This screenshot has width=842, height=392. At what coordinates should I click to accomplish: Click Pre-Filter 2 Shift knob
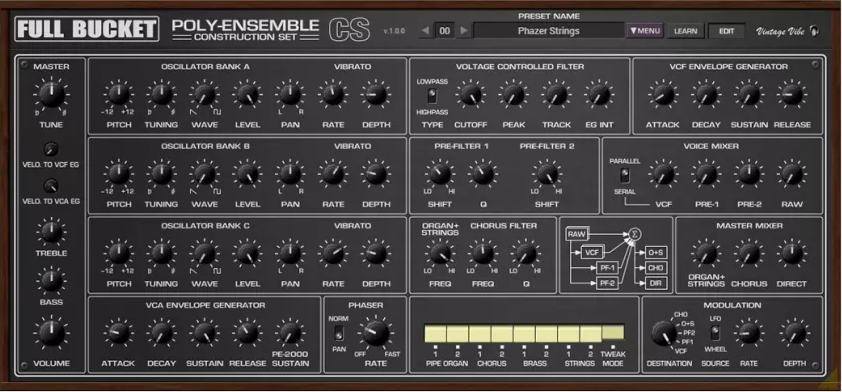[547, 174]
